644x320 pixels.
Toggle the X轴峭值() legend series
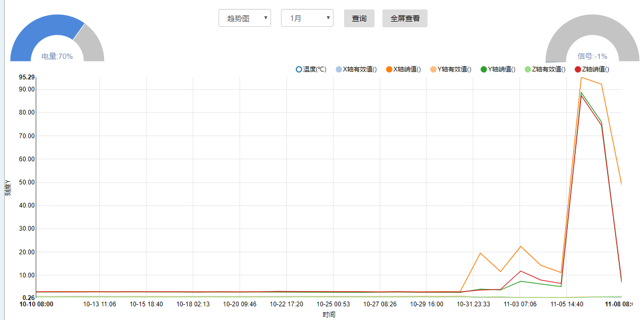(x=403, y=69)
